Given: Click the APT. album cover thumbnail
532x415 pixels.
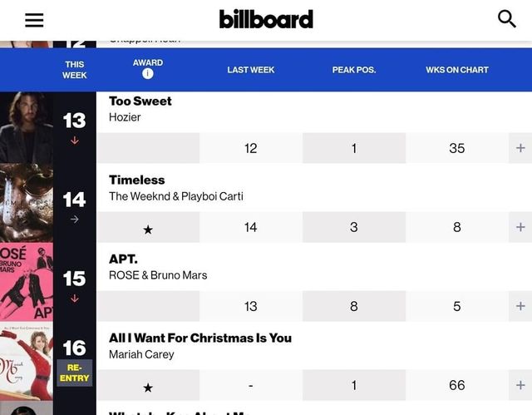Looking at the screenshot, I should click(27, 282).
